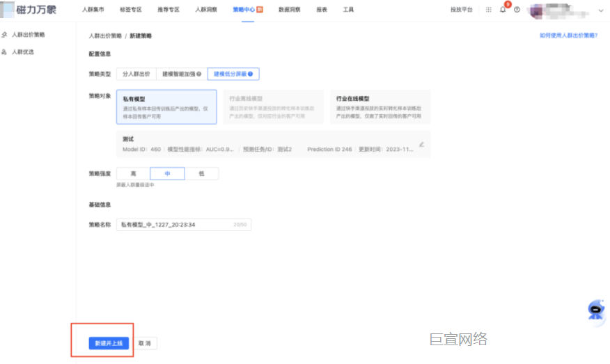Image resolution: width=610 pixels, height=364 pixels.
Task: Click the edit pencil on the 测试 model row
Action: [x=421, y=144]
